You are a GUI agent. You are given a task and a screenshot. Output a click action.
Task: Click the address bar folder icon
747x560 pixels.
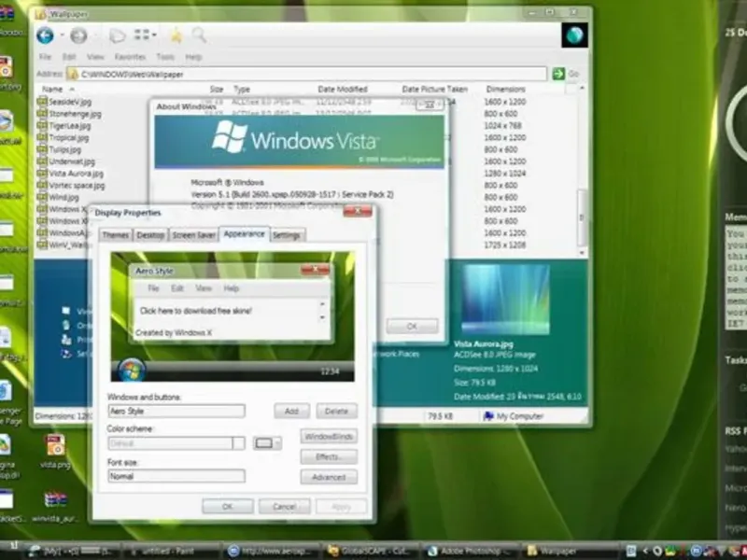coord(73,74)
